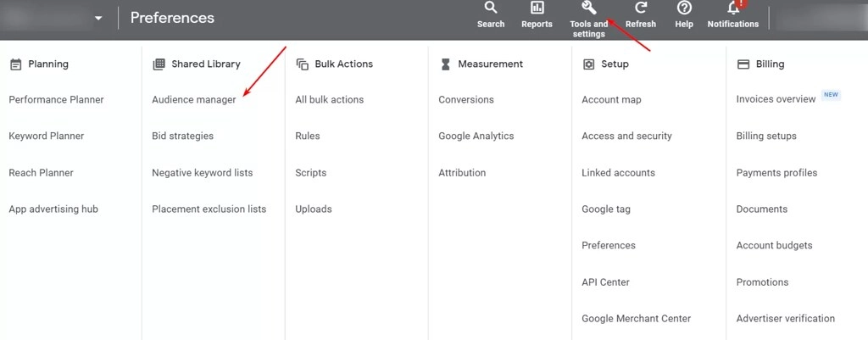Open Google tag settings

605,209
